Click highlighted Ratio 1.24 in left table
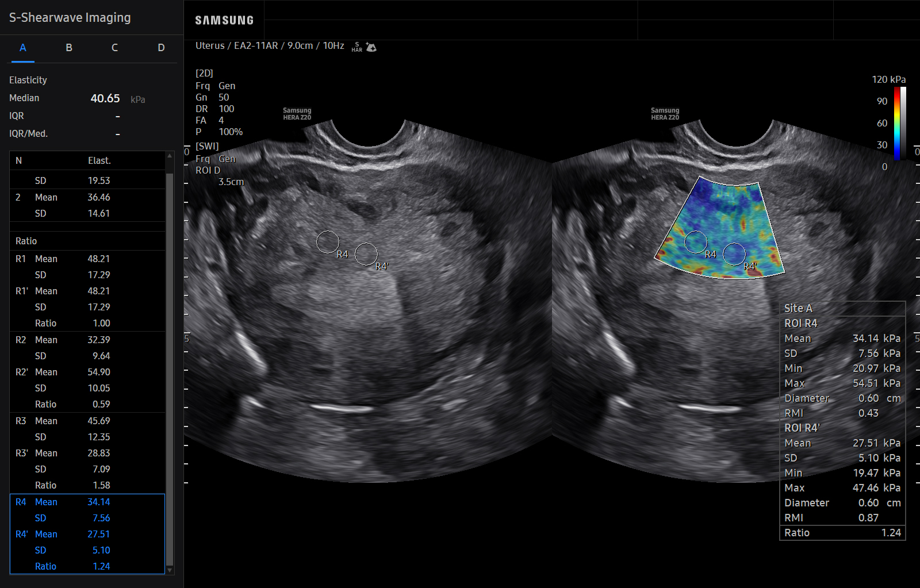 [x=87, y=566]
